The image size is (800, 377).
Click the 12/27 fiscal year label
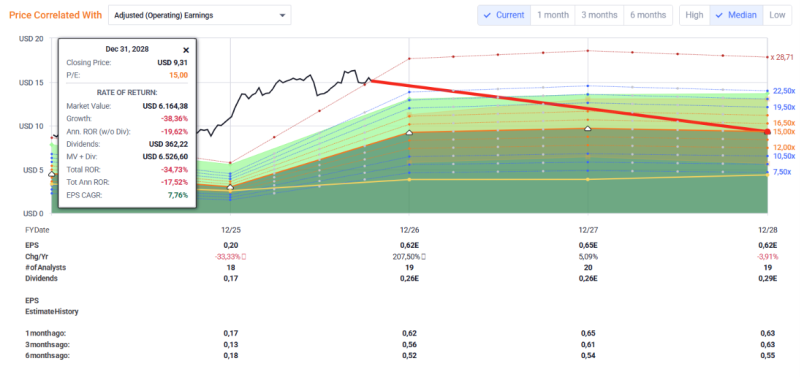tap(588, 230)
